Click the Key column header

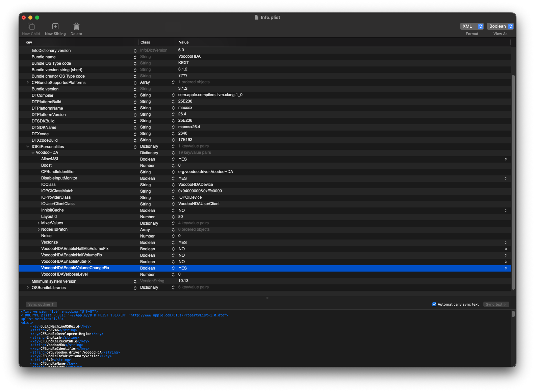29,42
